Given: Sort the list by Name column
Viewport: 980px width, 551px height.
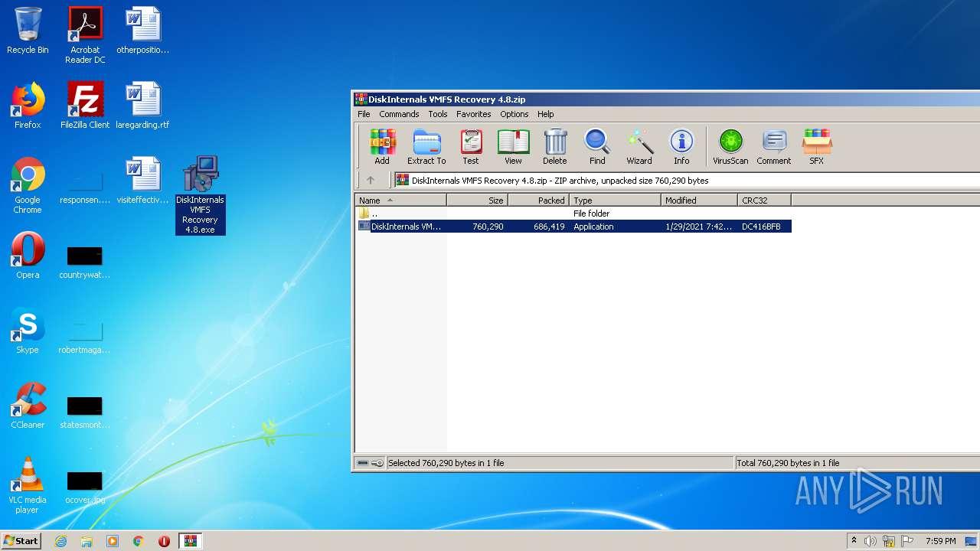Looking at the screenshot, I should pyautogui.click(x=401, y=201).
